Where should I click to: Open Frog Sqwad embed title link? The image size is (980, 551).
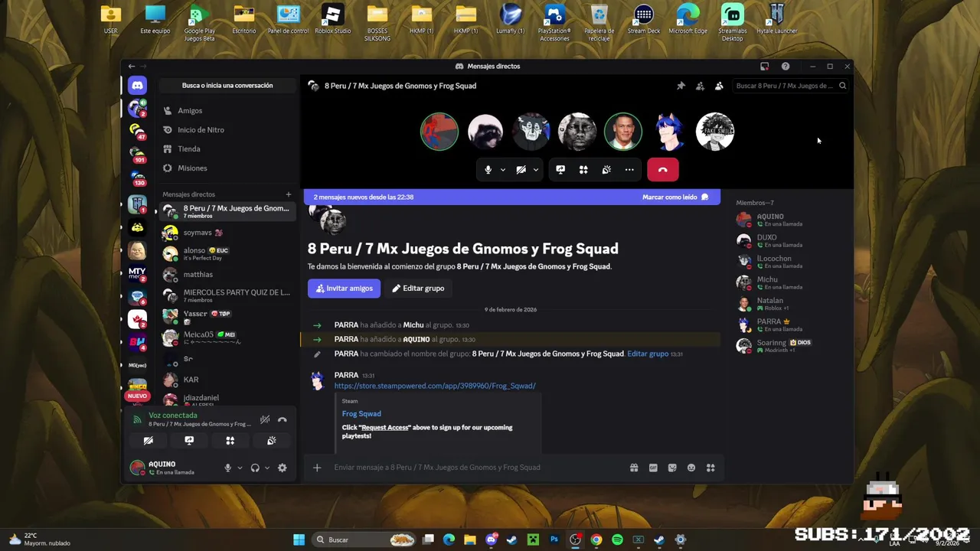coord(361,413)
